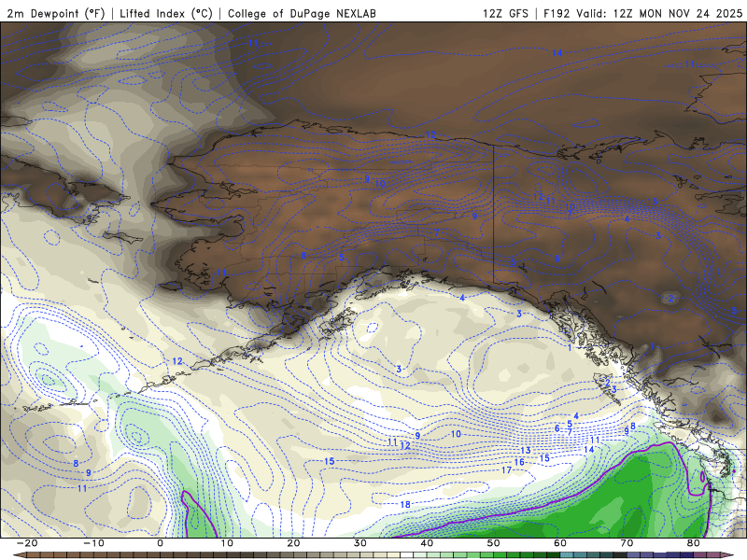Click the "12Z GFS" model run label
The image size is (747, 560).
[505, 13]
